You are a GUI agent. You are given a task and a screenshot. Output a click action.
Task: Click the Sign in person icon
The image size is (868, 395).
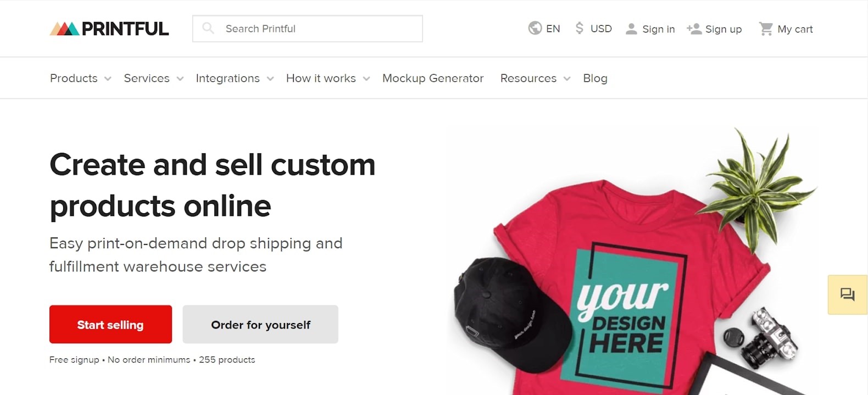click(631, 29)
